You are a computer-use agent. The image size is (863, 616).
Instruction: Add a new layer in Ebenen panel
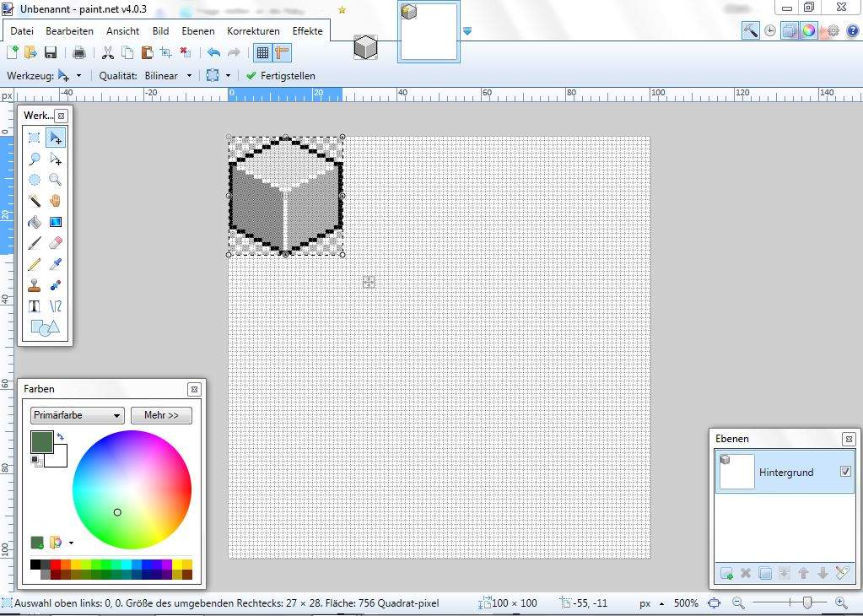[x=726, y=573]
